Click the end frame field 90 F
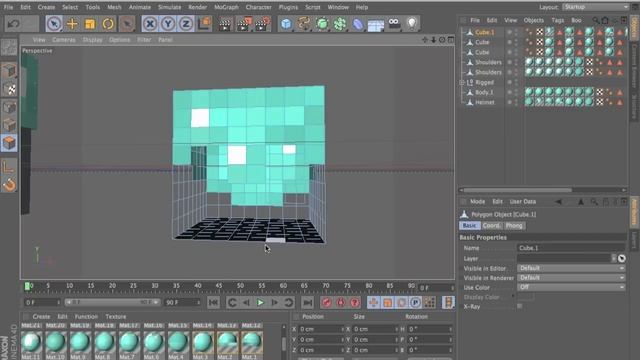The image size is (640, 360). pyautogui.click(x=182, y=302)
